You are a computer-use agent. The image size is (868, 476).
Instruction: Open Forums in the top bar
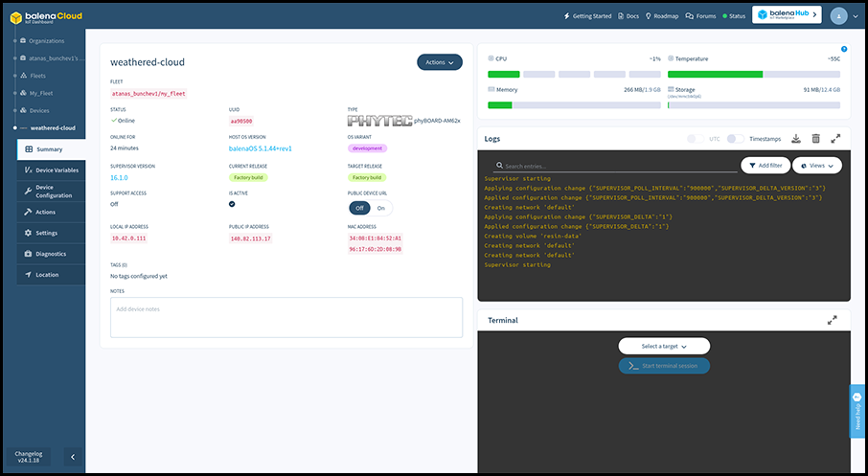click(701, 16)
